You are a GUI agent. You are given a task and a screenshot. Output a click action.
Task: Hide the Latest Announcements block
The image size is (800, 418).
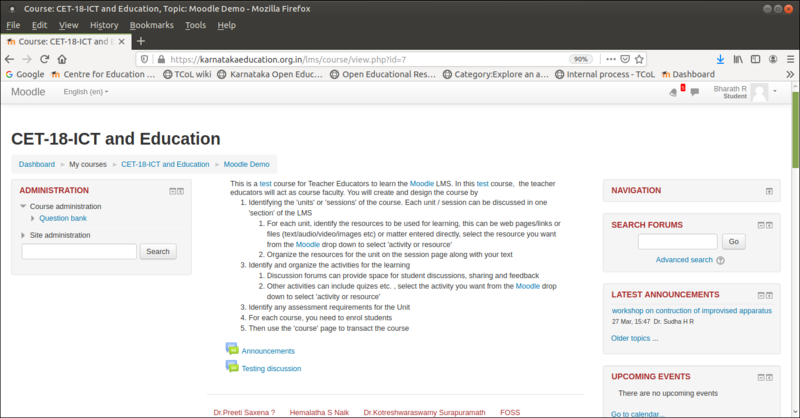(x=761, y=296)
